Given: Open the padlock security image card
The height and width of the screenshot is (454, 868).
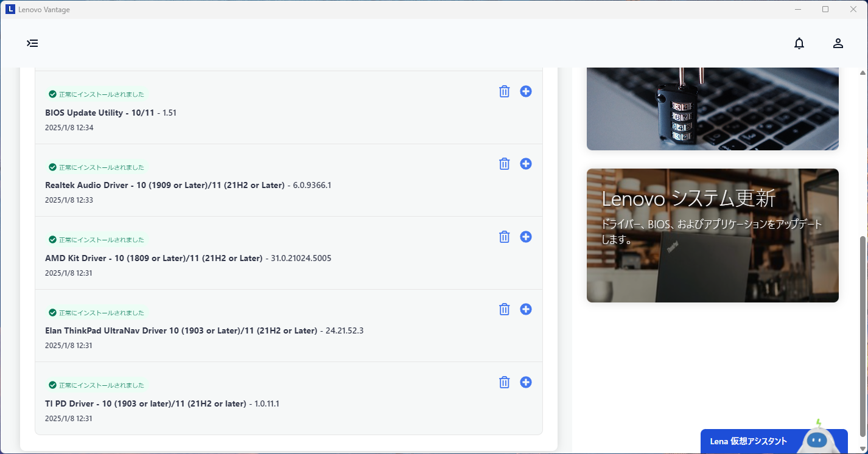Looking at the screenshot, I should click(713, 109).
